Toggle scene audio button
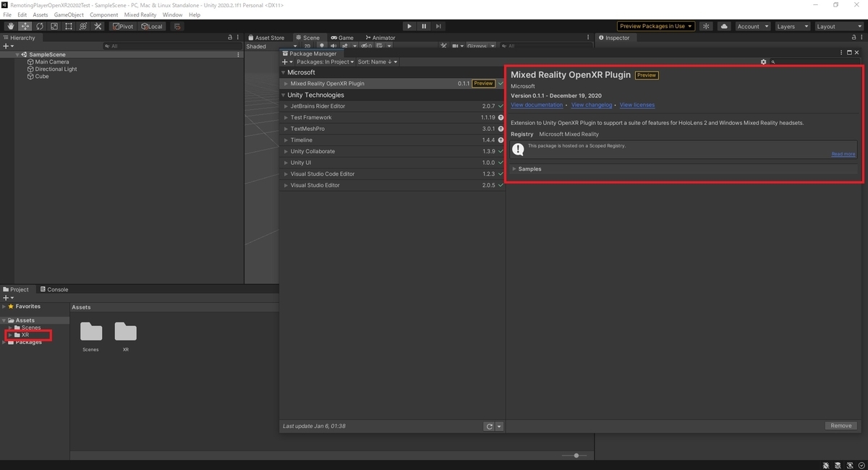The height and width of the screenshot is (470, 868). (332, 46)
